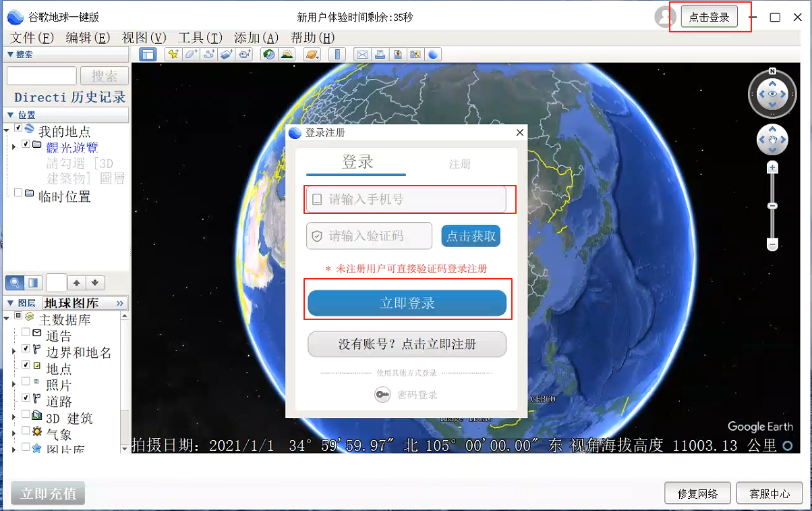Viewport: 812px width, 511px height.
Task: Expand the 边界和地名 layer node
Action: pos(14,351)
